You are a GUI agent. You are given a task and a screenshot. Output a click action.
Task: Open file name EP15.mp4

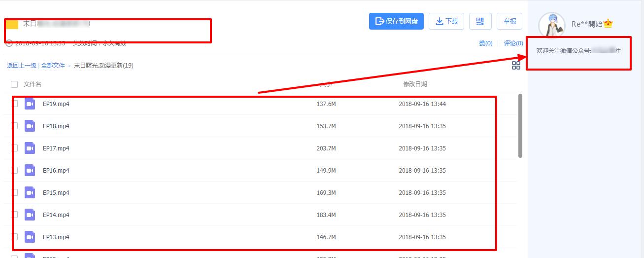[56, 192]
